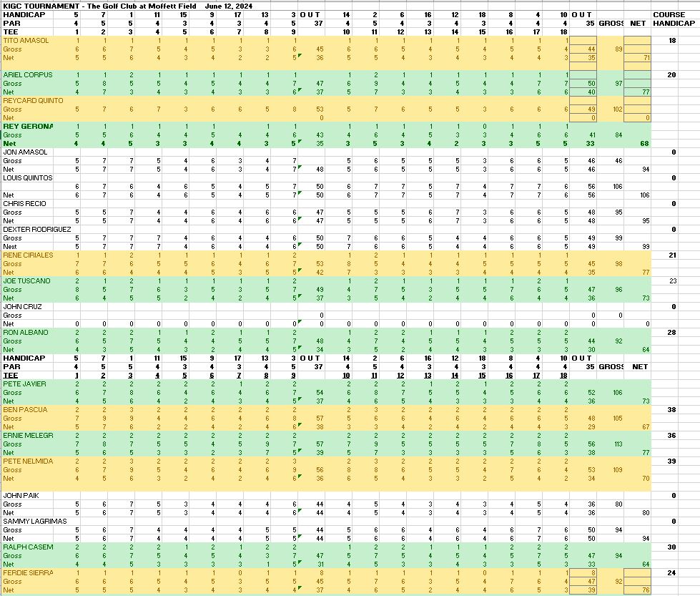
Task: Select the JOHN CRUZ name cell
Action: click(x=23, y=307)
